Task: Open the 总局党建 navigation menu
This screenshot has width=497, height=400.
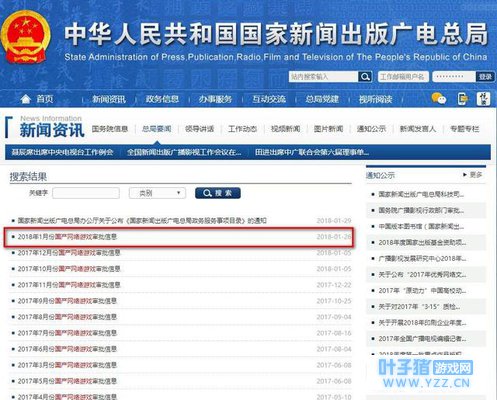Action: tap(322, 99)
